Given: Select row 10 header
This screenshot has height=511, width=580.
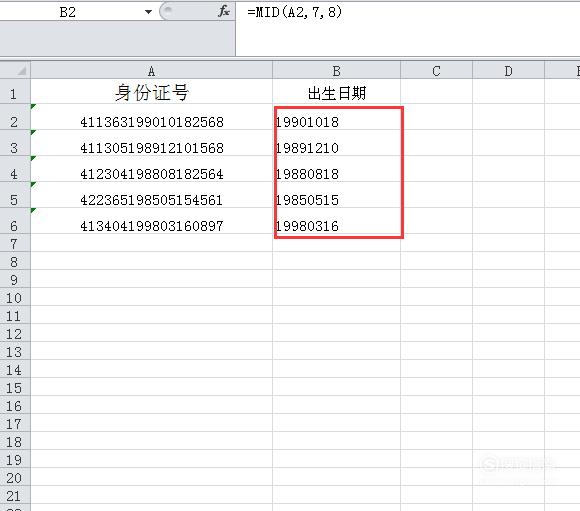Looking at the screenshot, I should (15, 297).
